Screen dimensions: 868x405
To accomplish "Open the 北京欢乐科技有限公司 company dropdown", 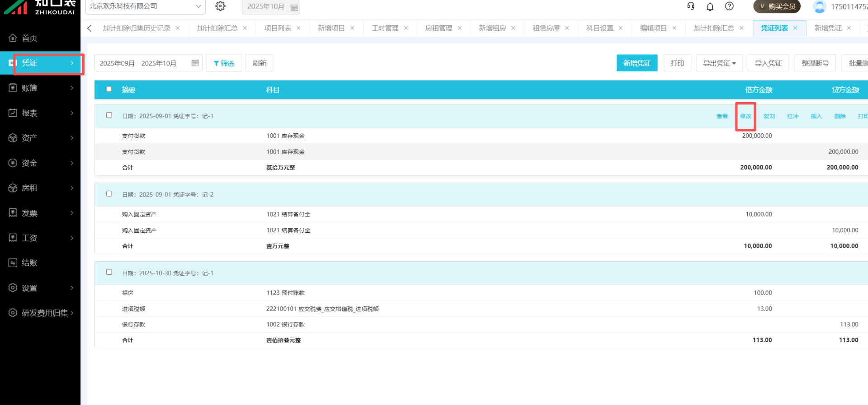I will coord(145,6).
